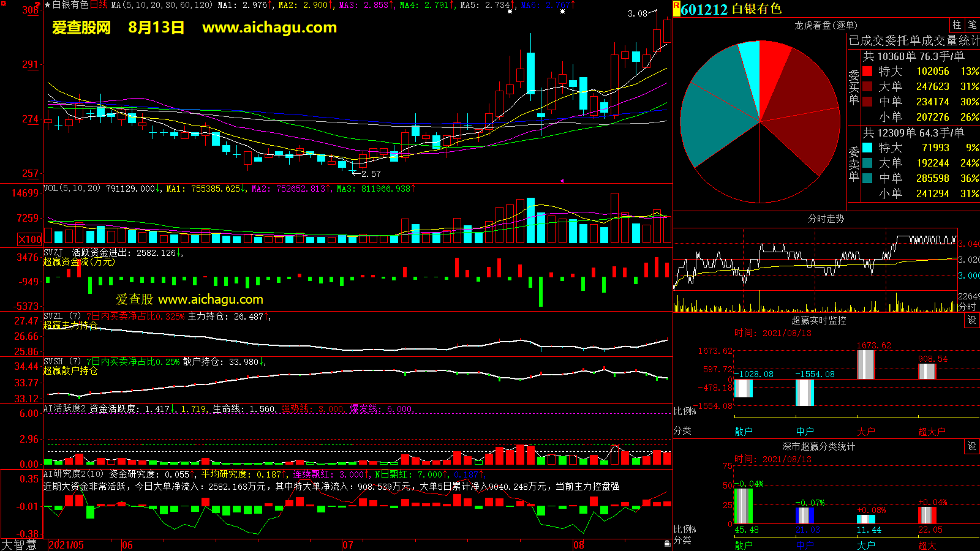
Task: Open the 日线 period selector
Action: coord(99,5)
